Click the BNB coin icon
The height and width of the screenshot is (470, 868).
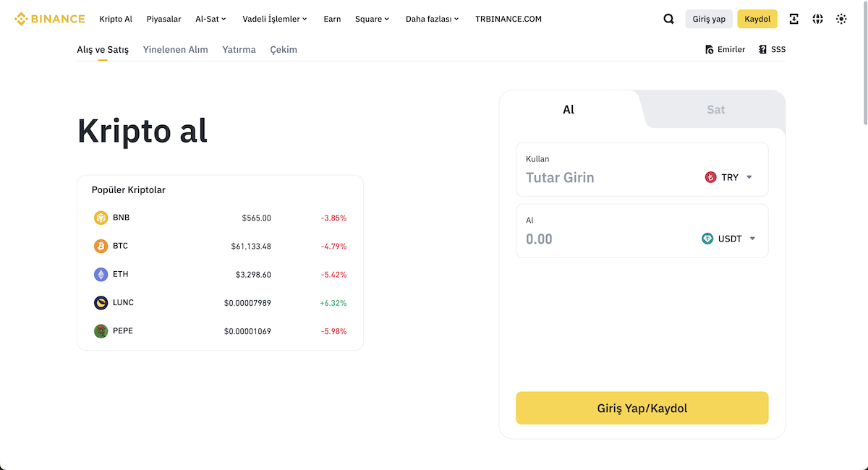(x=101, y=217)
